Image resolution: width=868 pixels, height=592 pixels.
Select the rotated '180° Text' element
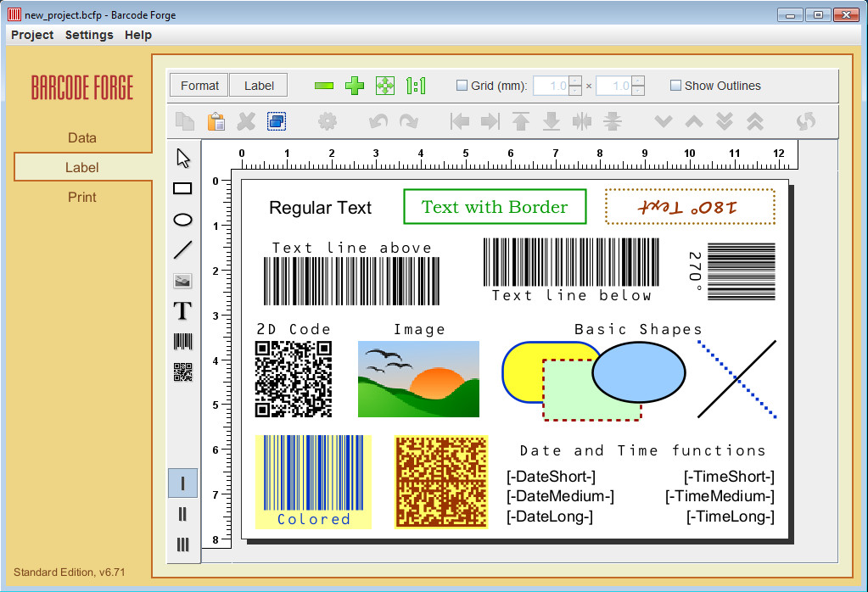690,207
